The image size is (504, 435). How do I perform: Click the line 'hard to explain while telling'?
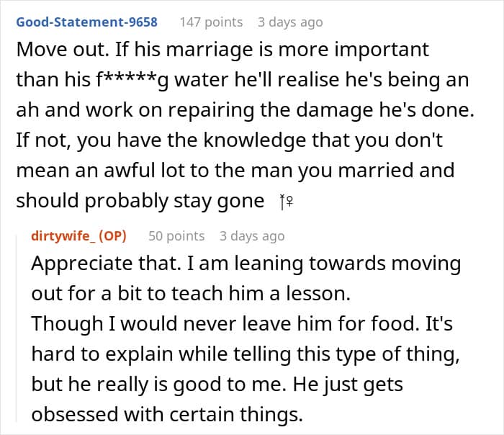246,354
